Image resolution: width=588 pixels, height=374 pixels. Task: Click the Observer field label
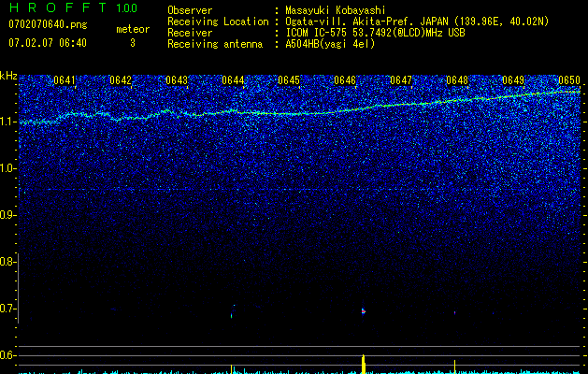point(190,10)
